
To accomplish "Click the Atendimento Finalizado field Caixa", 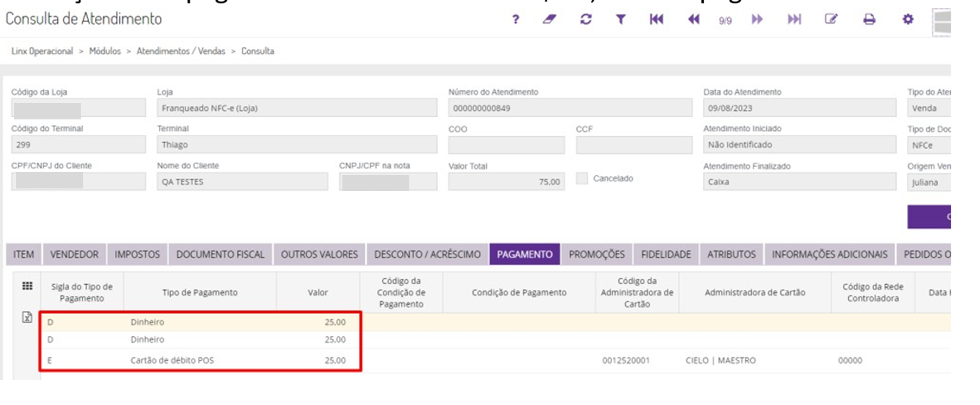I will [x=800, y=182].
